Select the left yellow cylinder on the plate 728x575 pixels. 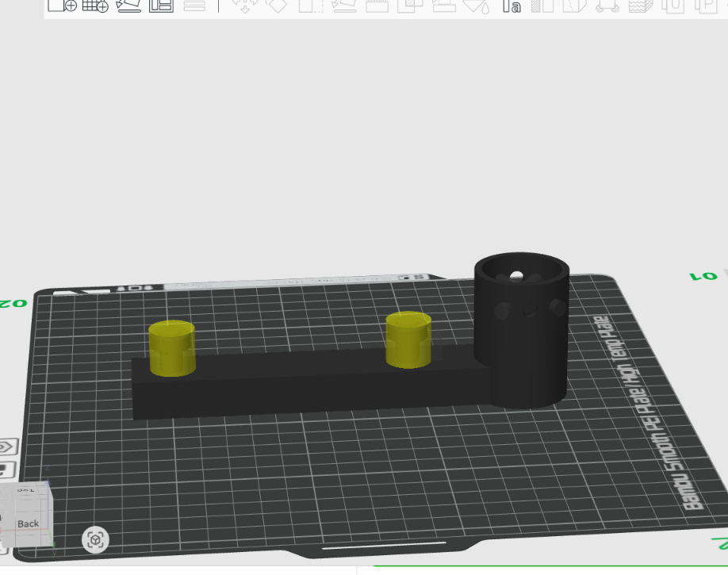pyautogui.click(x=172, y=348)
